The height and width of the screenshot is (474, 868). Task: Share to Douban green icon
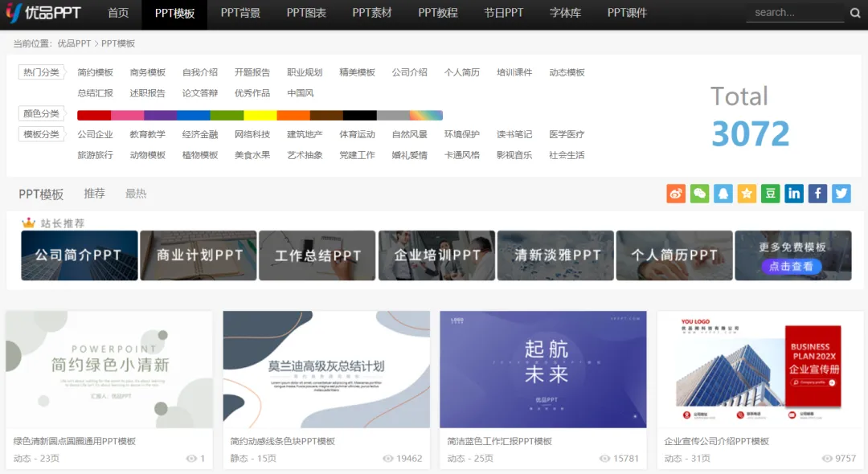[x=771, y=194]
